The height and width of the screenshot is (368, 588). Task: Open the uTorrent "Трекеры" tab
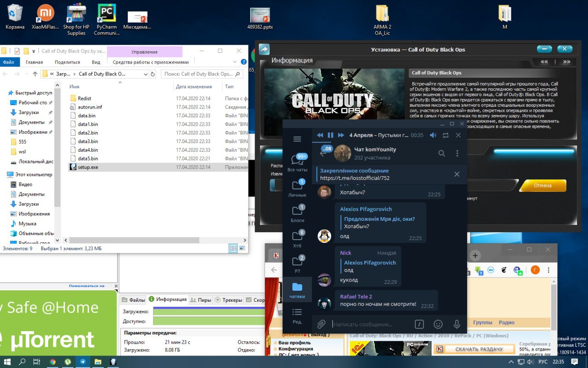(x=228, y=300)
